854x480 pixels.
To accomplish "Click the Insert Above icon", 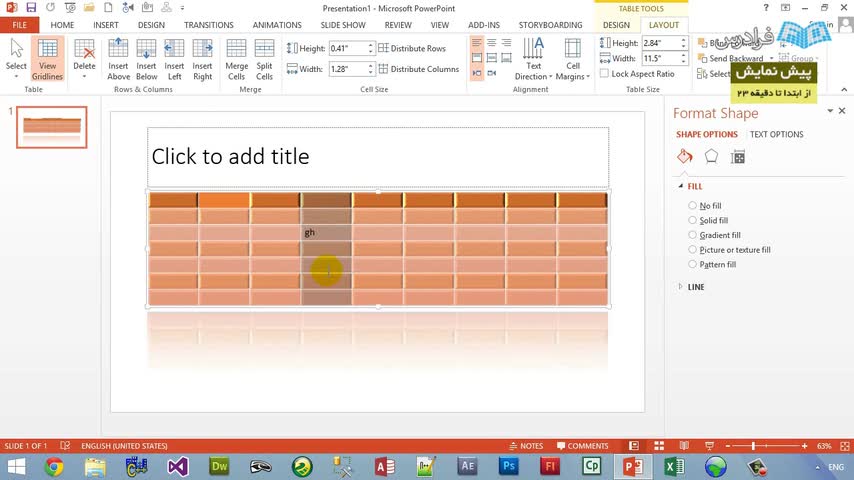I will [118, 59].
